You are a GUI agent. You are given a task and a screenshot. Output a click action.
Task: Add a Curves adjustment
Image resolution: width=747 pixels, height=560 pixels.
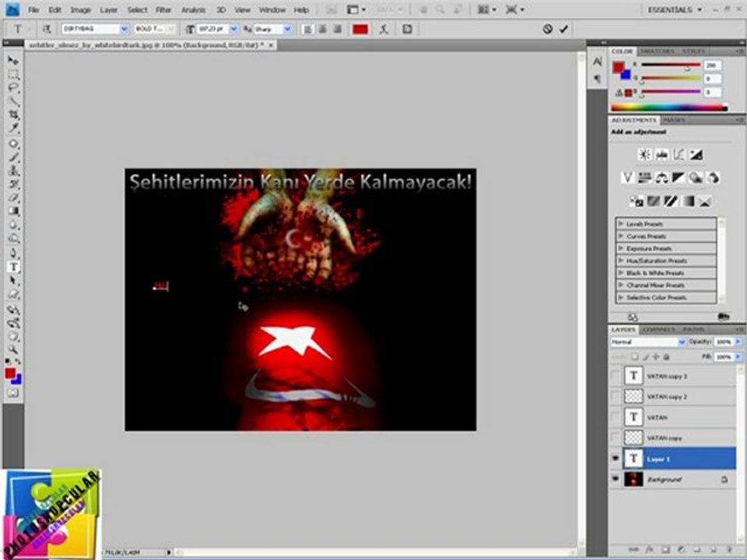(679, 154)
